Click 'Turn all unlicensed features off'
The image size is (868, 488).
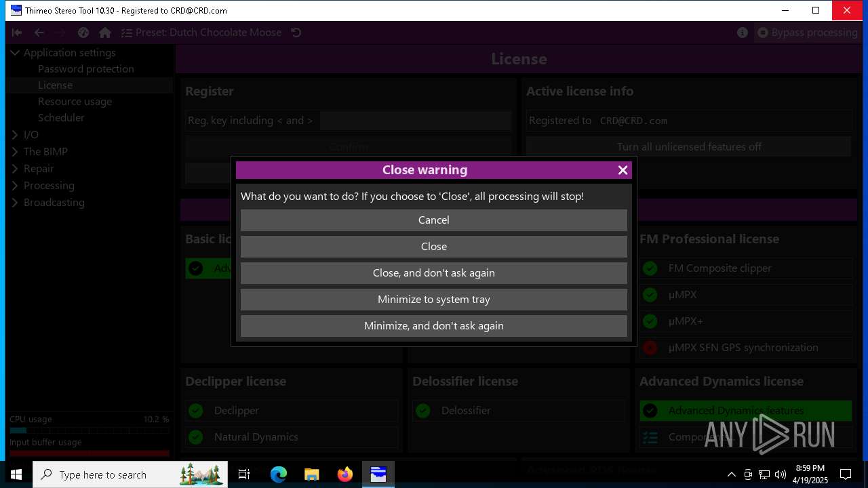[689, 147]
